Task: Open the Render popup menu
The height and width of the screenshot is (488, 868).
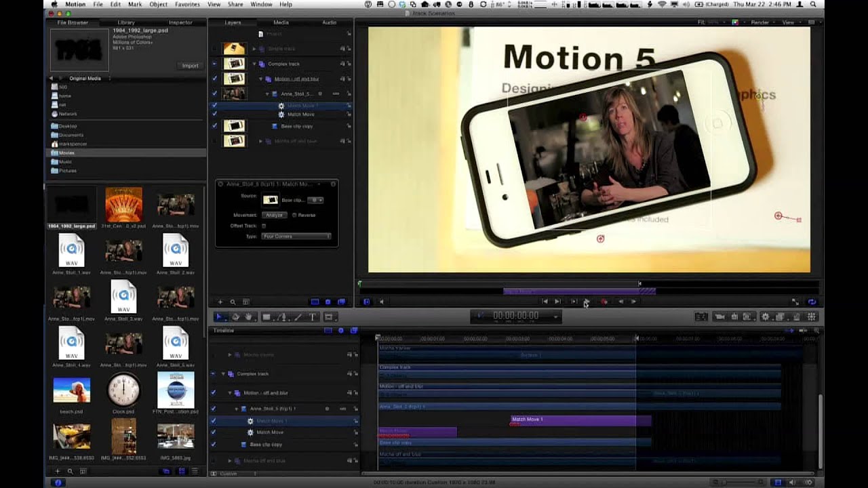Action: coord(762,22)
